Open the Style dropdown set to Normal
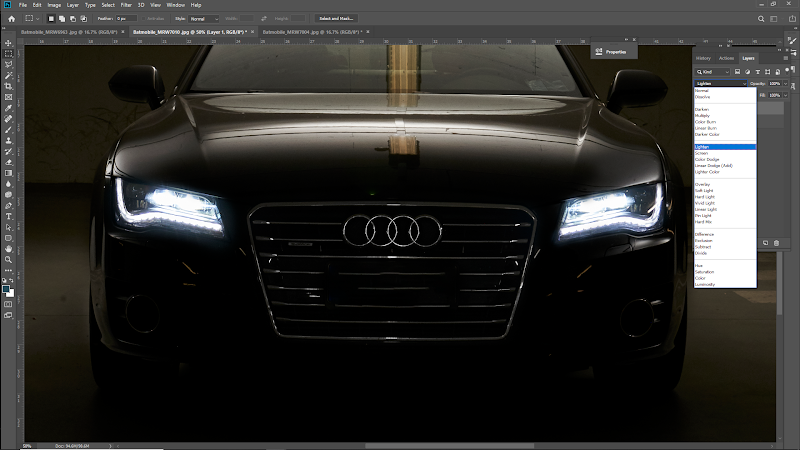Image resolution: width=800 pixels, height=450 pixels. coord(204,18)
